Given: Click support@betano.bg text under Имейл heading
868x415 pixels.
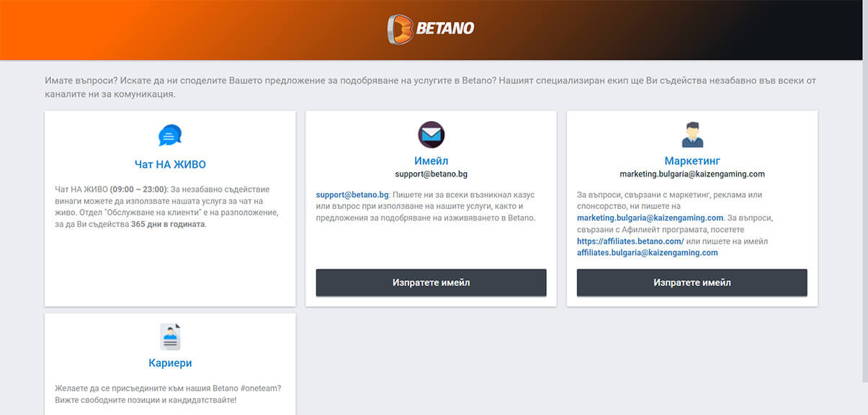Looking at the screenshot, I should 431,174.
